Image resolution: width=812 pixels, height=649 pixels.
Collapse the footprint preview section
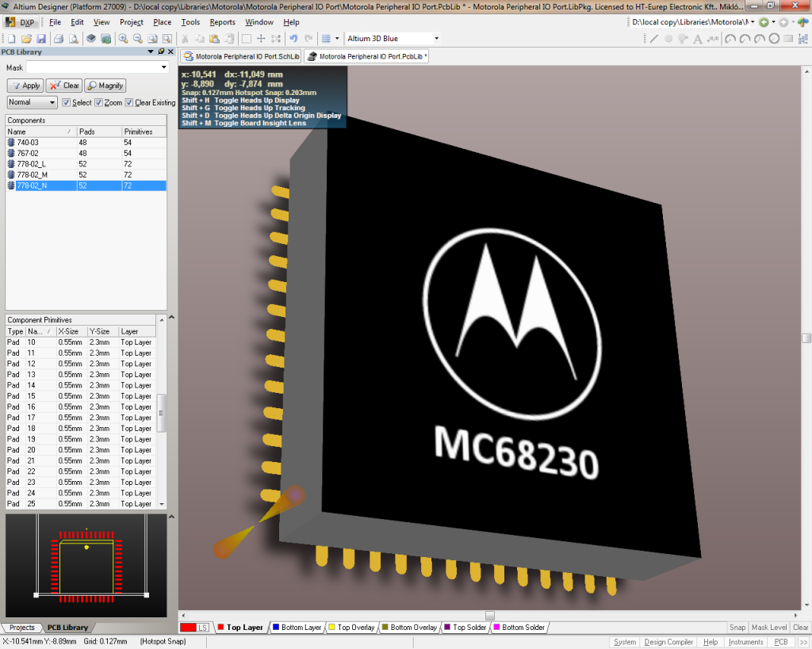[x=171, y=517]
